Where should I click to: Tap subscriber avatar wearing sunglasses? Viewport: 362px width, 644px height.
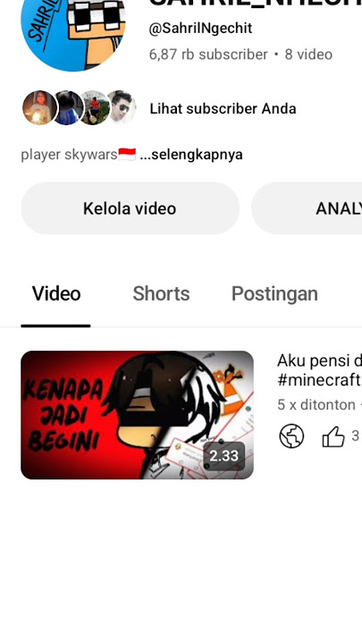pos(122,107)
